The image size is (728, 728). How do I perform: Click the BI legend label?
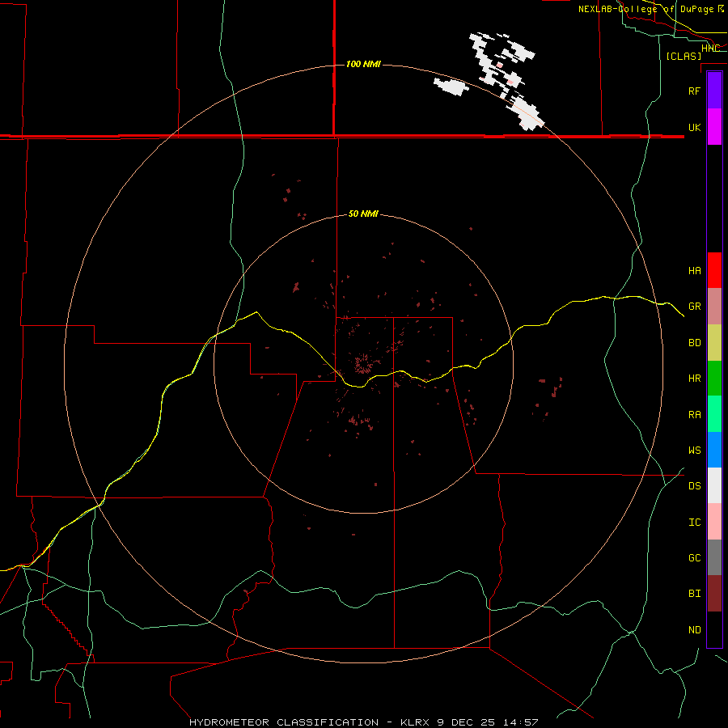[694, 594]
